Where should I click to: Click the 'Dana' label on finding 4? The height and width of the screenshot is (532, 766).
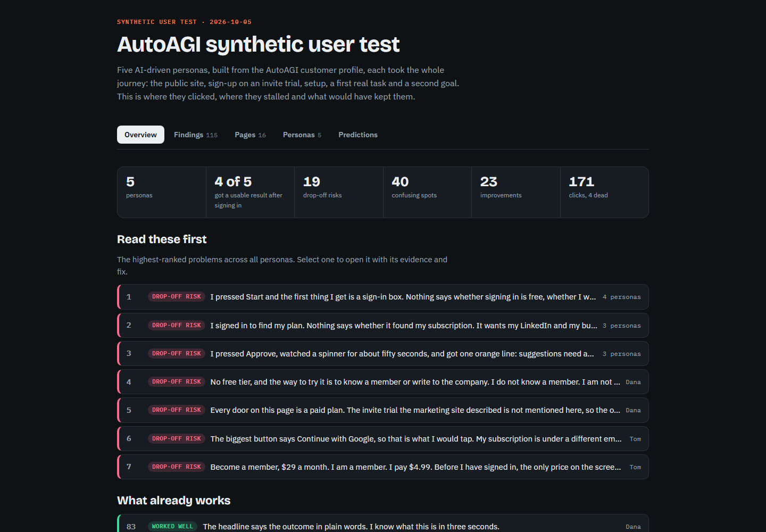633,382
